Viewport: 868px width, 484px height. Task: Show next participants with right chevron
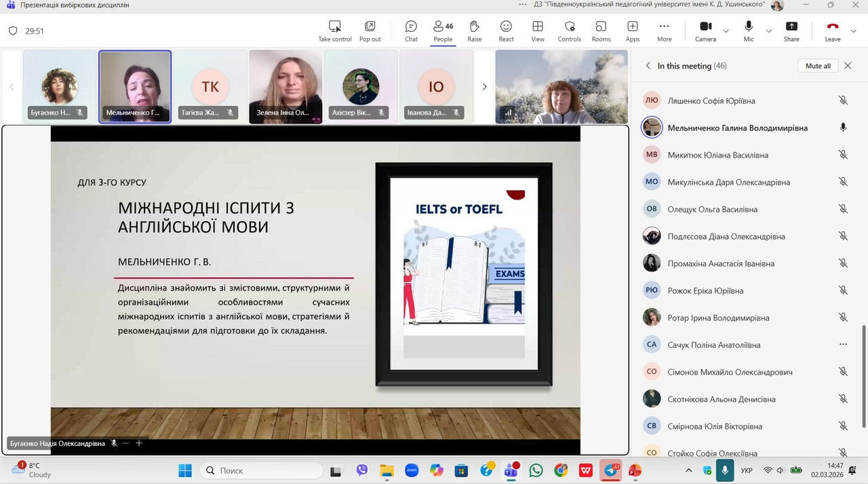click(x=484, y=87)
